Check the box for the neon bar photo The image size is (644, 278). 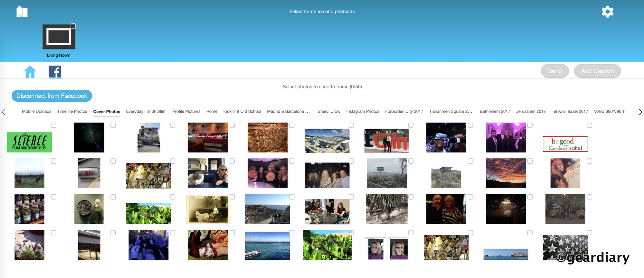(x=232, y=125)
